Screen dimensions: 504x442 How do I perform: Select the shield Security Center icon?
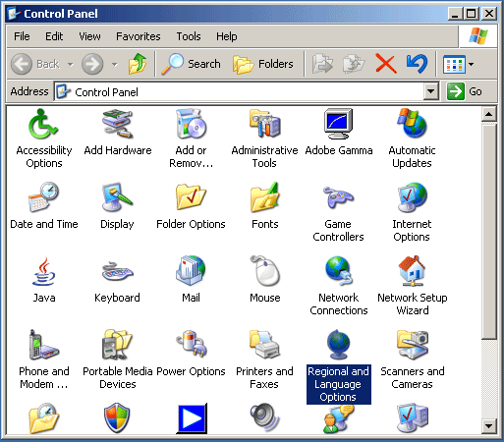(x=117, y=417)
